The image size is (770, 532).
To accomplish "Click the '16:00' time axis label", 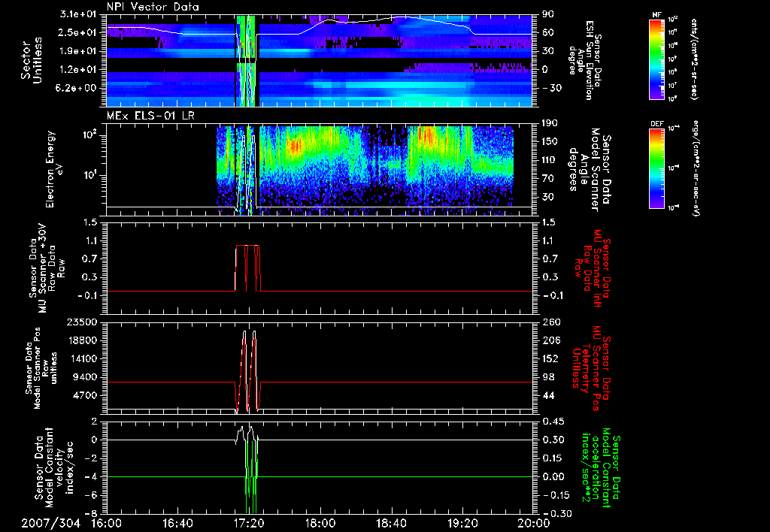I will (107, 523).
